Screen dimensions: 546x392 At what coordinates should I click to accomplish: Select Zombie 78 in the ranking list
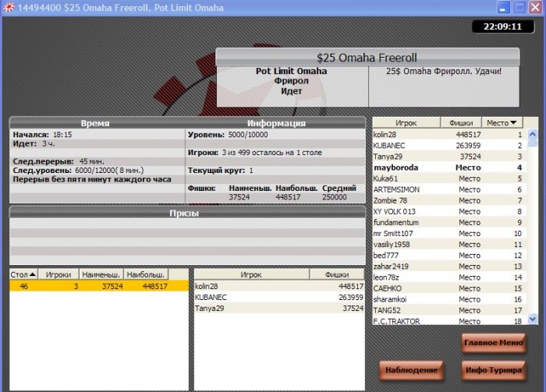pyautogui.click(x=448, y=200)
